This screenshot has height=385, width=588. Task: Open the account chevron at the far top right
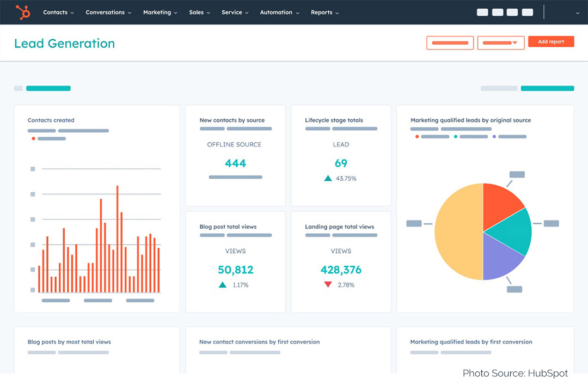click(x=578, y=13)
